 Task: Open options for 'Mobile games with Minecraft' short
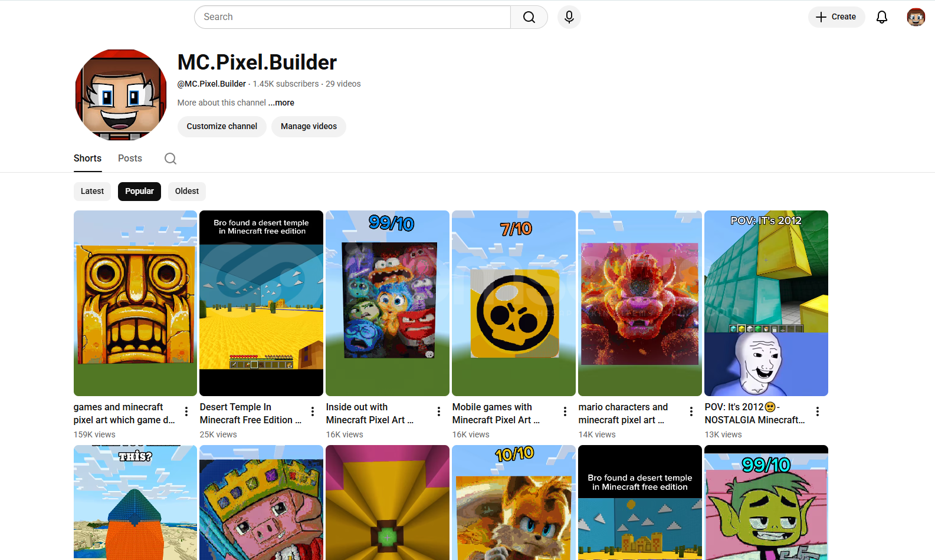pos(565,411)
